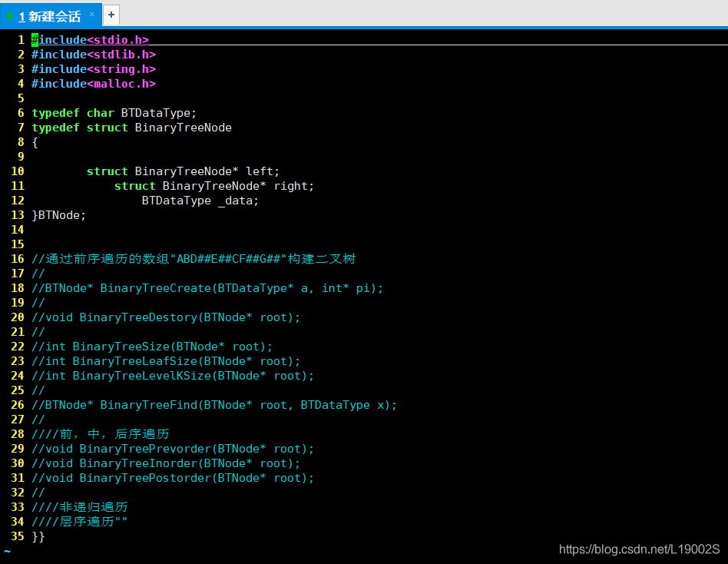Click BinaryTreeInorder comment line
728x564 pixels.
pyautogui.click(x=166, y=463)
